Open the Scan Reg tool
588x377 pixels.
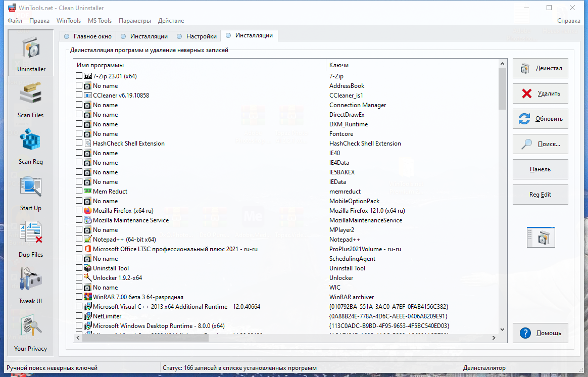[x=31, y=147]
